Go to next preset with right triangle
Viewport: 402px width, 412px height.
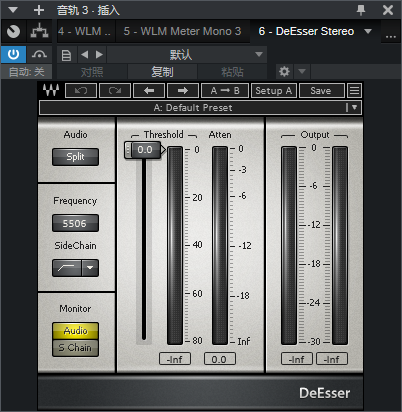[99, 54]
